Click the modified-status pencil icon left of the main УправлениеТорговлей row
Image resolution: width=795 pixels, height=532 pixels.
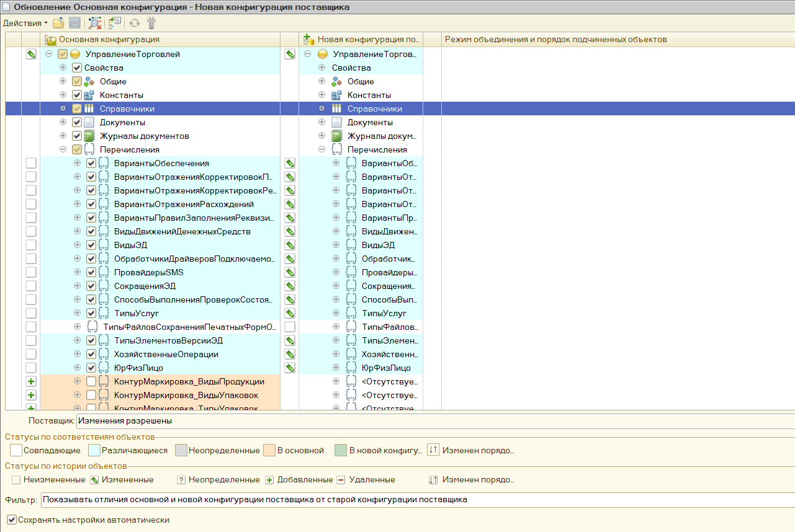coord(31,54)
